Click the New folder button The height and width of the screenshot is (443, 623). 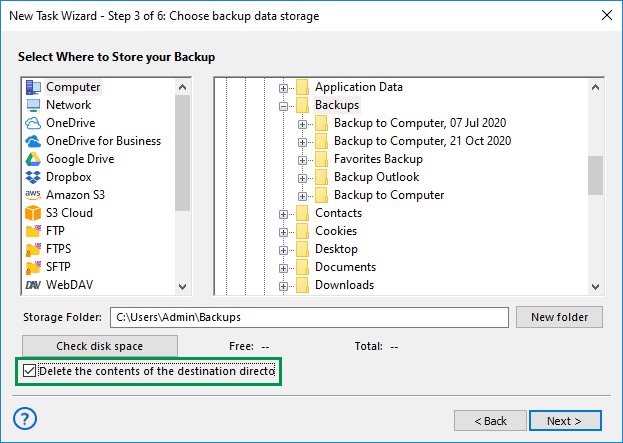(559, 317)
